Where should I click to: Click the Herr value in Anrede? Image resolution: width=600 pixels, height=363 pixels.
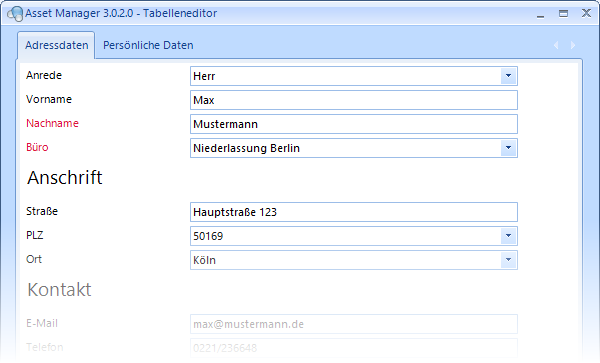[x=204, y=76]
